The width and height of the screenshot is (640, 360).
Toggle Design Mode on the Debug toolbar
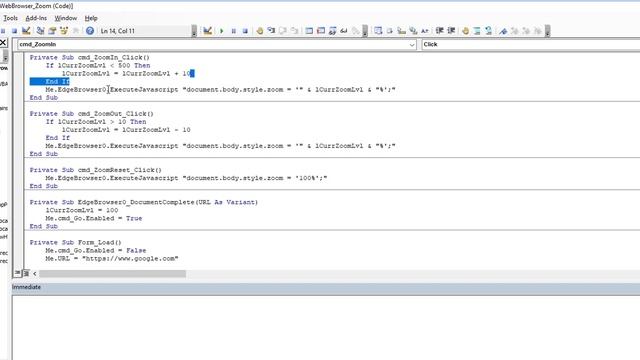coord(207,31)
